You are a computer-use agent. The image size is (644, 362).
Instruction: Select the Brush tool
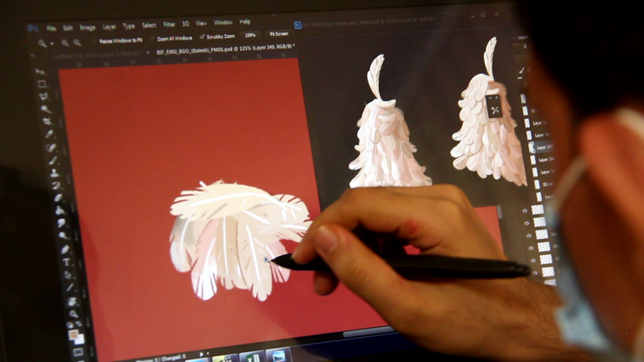[52, 160]
